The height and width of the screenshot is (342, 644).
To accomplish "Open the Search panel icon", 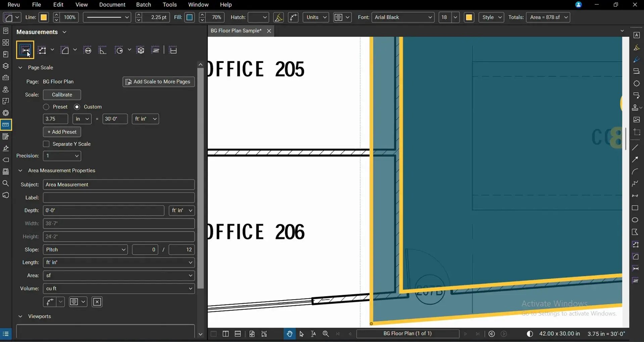I will coord(6,183).
